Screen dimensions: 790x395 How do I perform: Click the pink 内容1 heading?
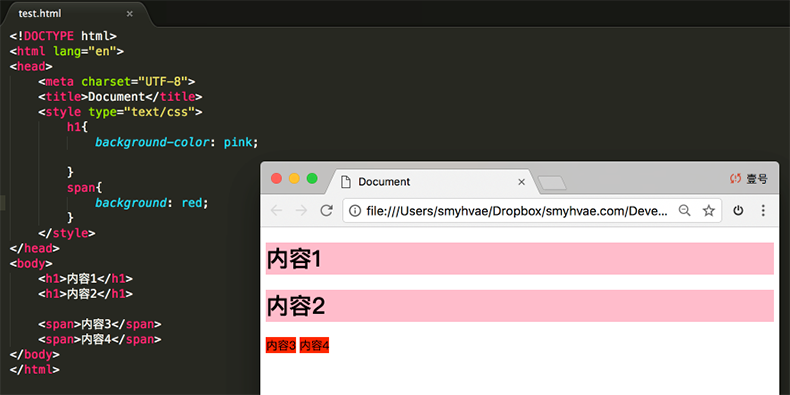tap(519, 258)
